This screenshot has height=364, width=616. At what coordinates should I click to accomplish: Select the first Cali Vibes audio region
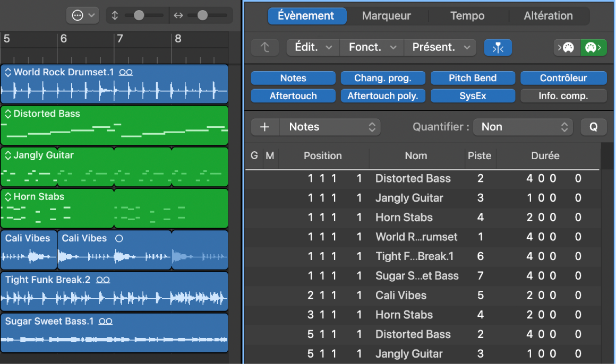pos(29,250)
